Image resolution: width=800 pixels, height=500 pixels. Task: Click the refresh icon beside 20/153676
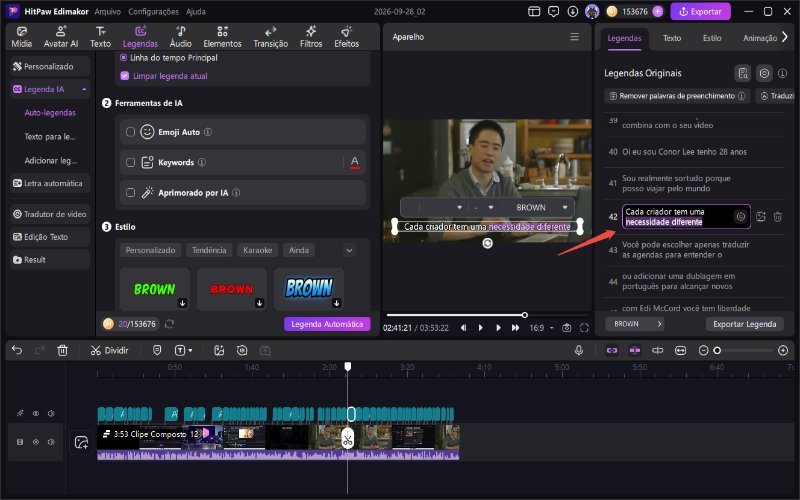coord(169,324)
